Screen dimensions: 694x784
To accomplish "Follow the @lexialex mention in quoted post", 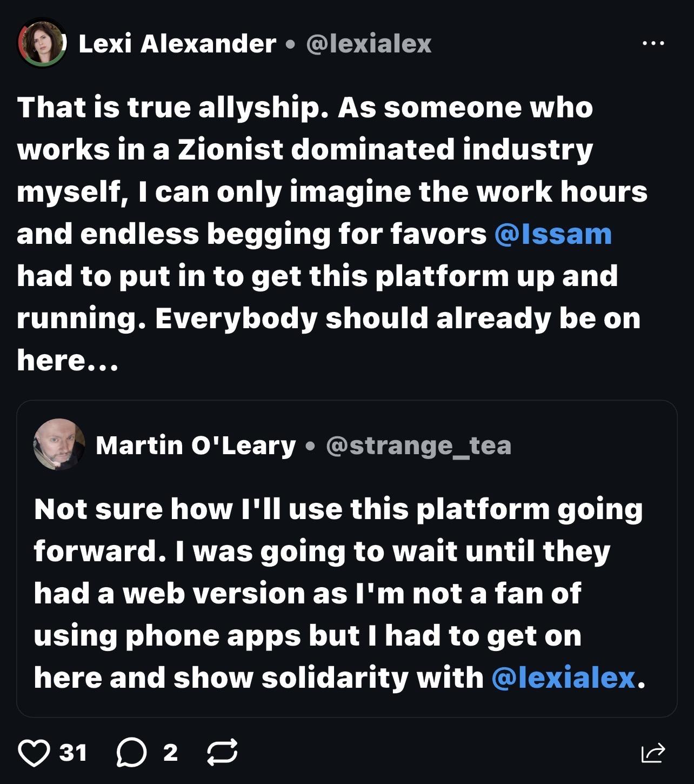I will pos(563,677).
